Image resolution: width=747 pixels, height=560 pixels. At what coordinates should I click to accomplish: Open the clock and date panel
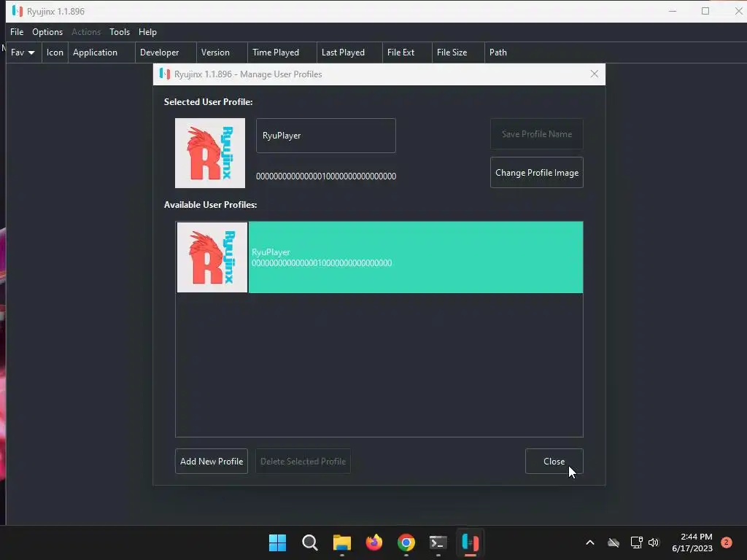pyautogui.click(x=692, y=542)
